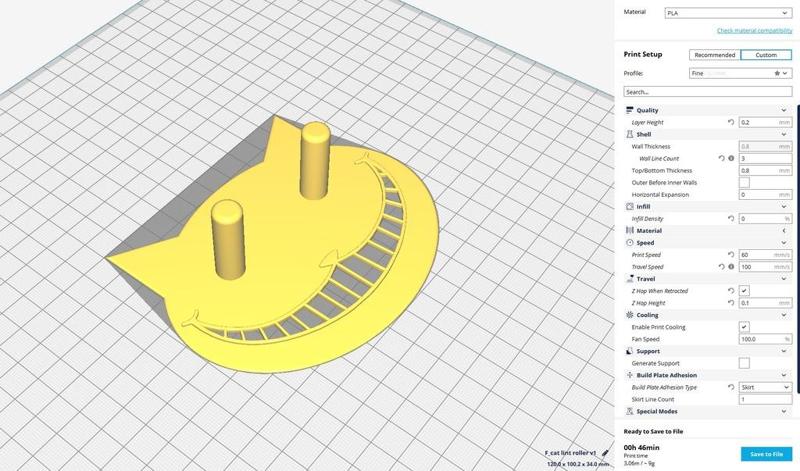Click the Travel category icon
The width and height of the screenshot is (800, 471).
pos(630,279)
